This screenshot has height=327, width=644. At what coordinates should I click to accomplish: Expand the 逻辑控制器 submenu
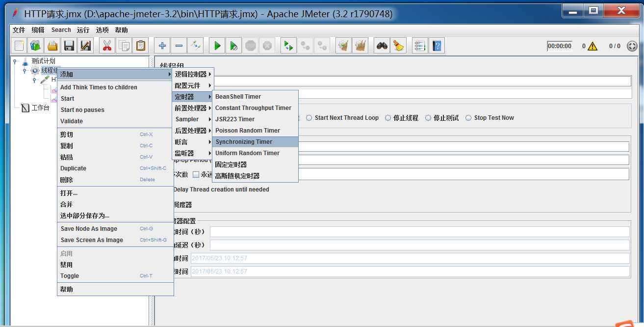coord(193,74)
